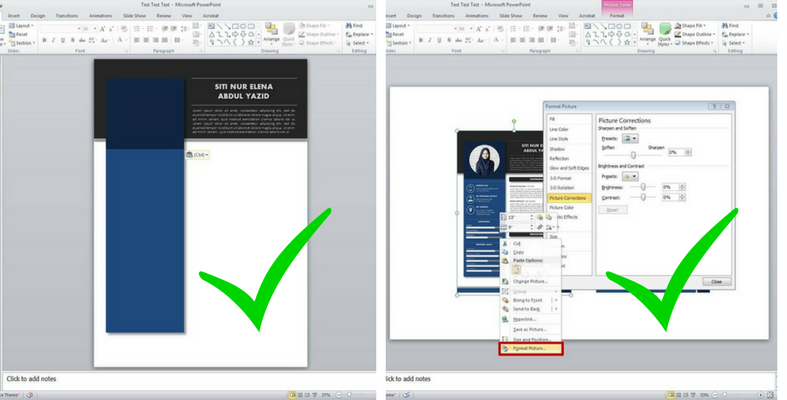This screenshot has width=787, height=400.
Task: Click Increase Font Size in the right window
Action: click(478, 29)
